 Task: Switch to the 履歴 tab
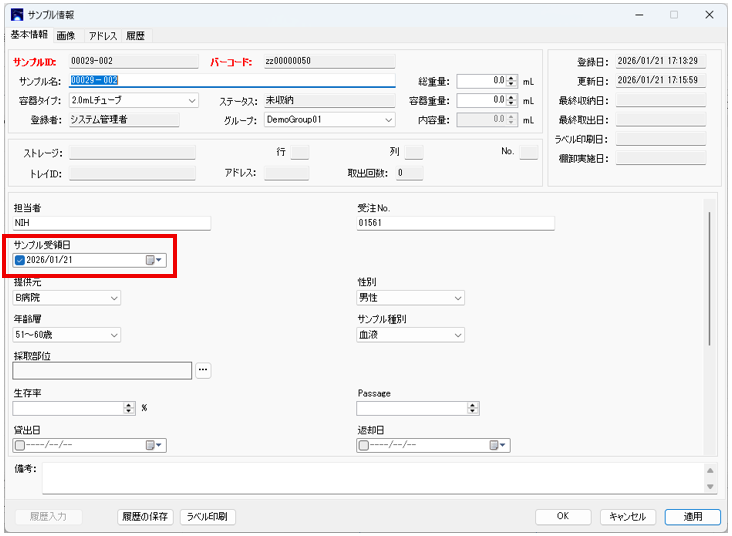tap(135, 35)
